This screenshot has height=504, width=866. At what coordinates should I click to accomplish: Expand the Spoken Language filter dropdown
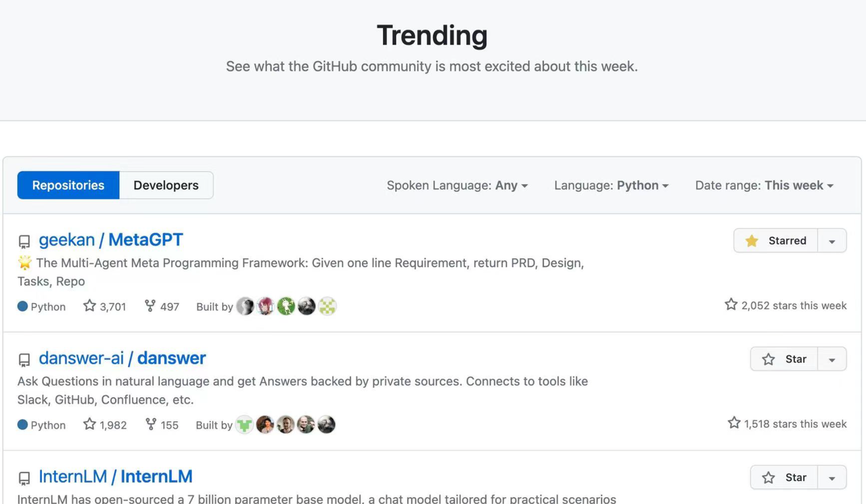(457, 185)
